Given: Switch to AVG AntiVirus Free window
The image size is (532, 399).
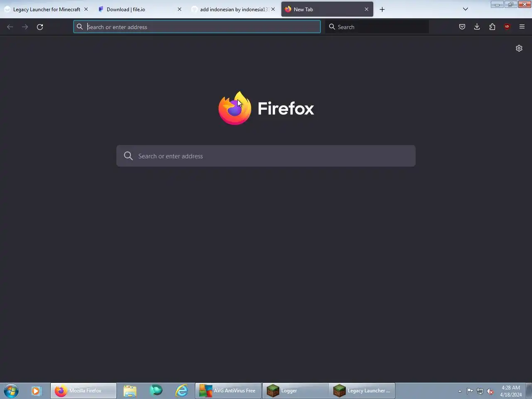Looking at the screenshot, I should pos(228,391).
